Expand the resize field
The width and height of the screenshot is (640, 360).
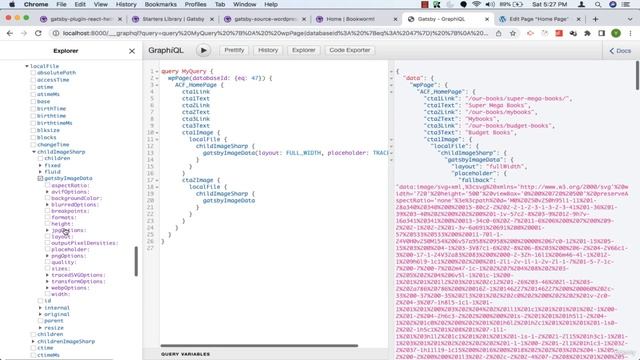click(x=40, y=328)
